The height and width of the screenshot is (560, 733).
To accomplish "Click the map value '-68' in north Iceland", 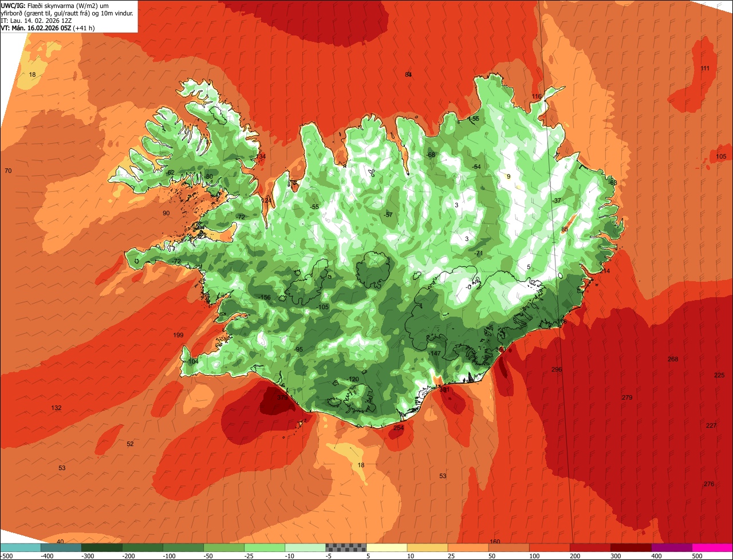I will (431, 155).
